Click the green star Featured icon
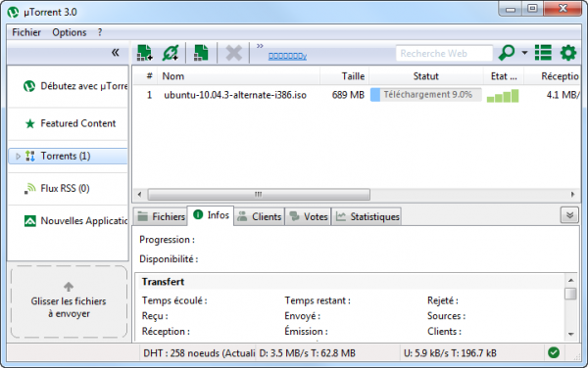 point(30,123)
